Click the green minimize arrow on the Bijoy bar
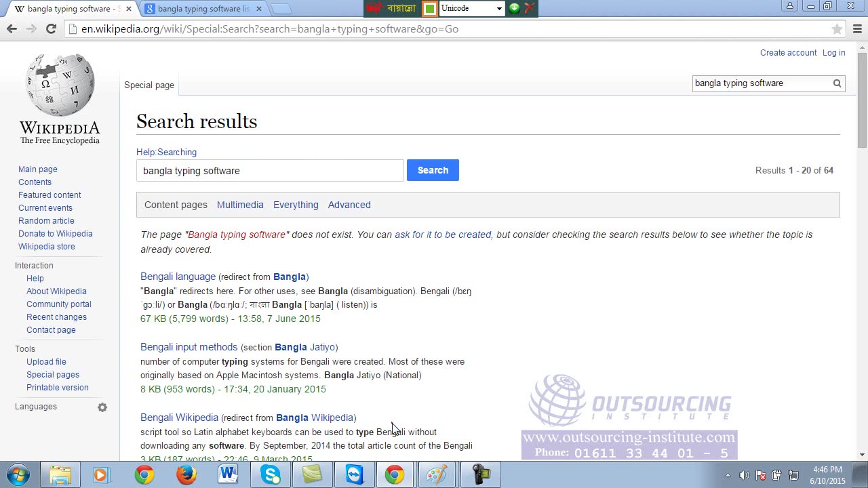Viewport: 868px width, 488px height. [x=514, y=8]
